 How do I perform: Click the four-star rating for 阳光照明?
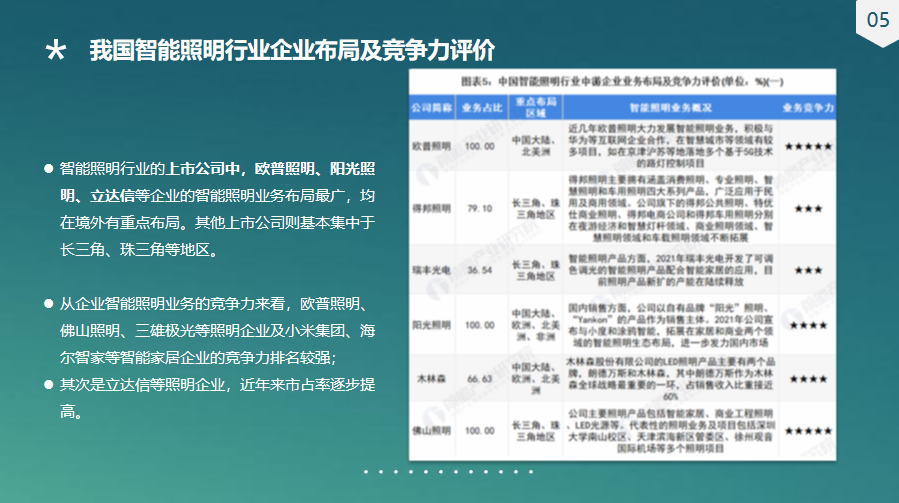click(808, 326)
